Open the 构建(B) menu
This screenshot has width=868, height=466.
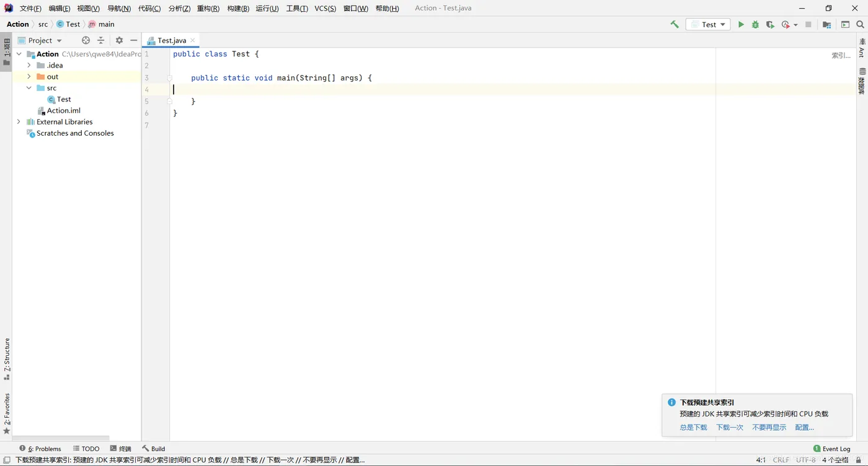(238, 8)
